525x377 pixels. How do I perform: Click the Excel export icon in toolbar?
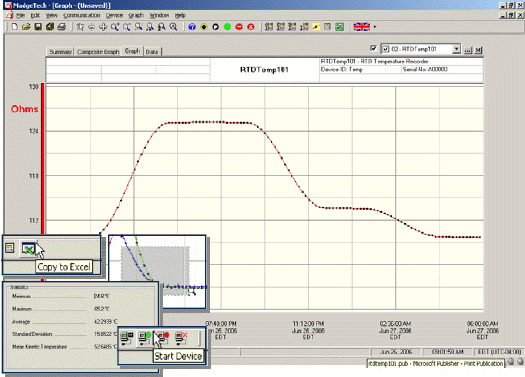[x=340, y=27]
